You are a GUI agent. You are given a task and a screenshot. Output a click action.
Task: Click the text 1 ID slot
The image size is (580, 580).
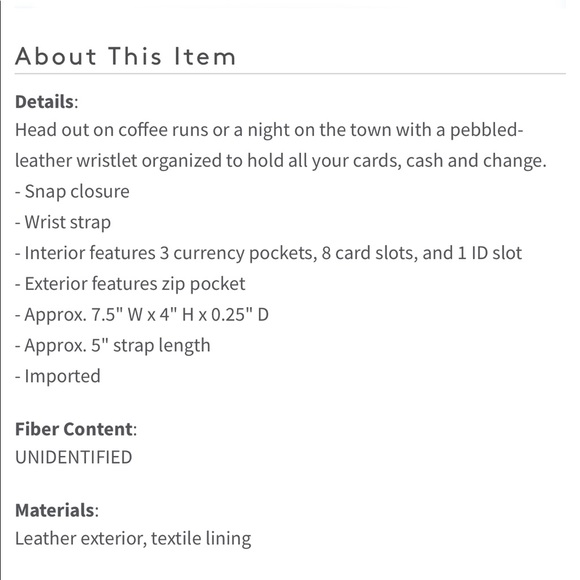coord(490,253)
